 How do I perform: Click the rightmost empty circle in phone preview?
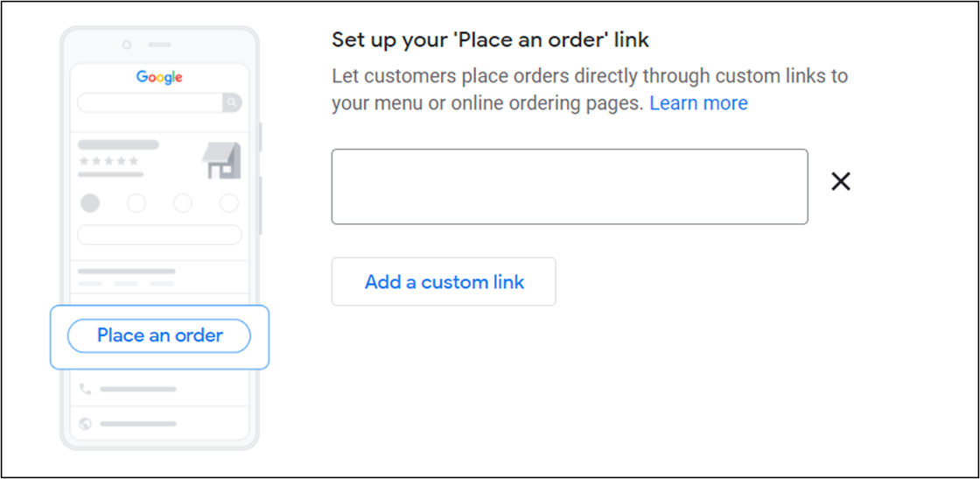click(229, 203)
